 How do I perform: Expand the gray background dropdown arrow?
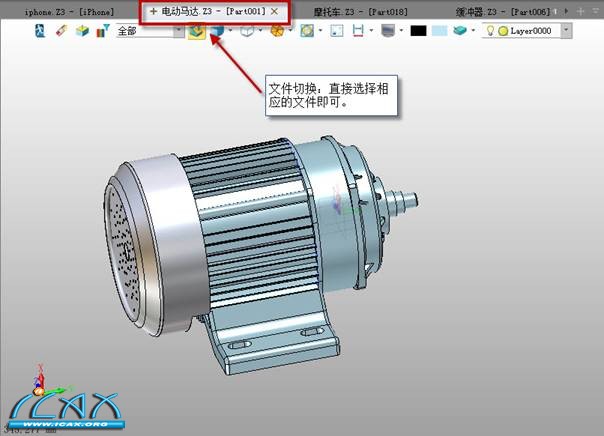(401, 30)
